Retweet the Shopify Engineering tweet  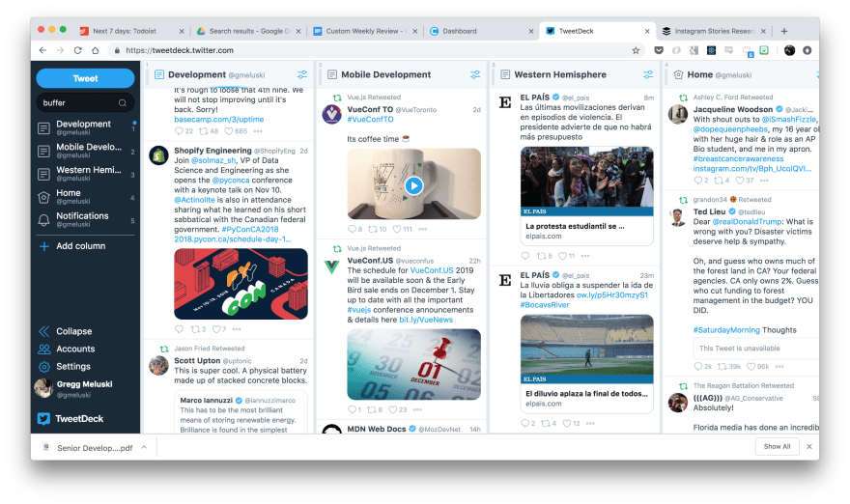point(196,329)
